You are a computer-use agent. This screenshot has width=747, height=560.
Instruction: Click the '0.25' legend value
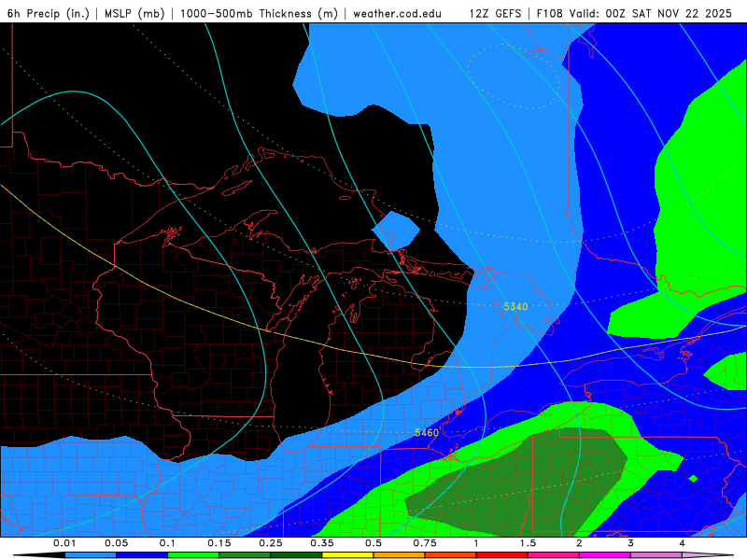[271, 543]
